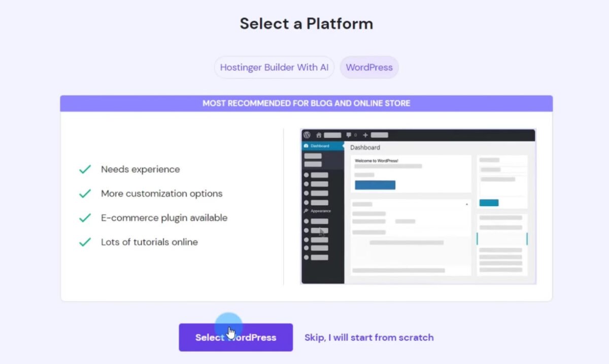The height and width of the screenshot is (364, 609).
Task: Open the comments bubble icon in the admin bar
Action: pos(349,135)
